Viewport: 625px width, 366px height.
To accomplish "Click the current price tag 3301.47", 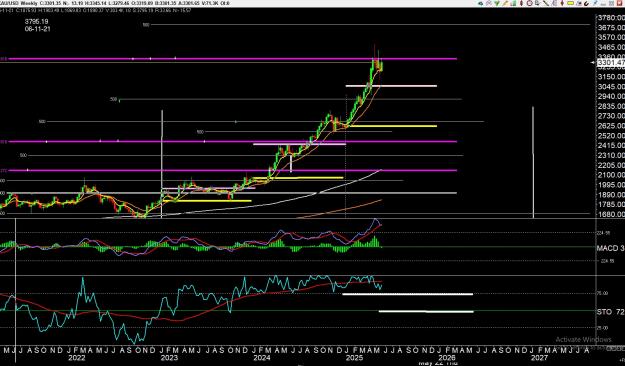I will pyautogui.click(x=611, y=63).
